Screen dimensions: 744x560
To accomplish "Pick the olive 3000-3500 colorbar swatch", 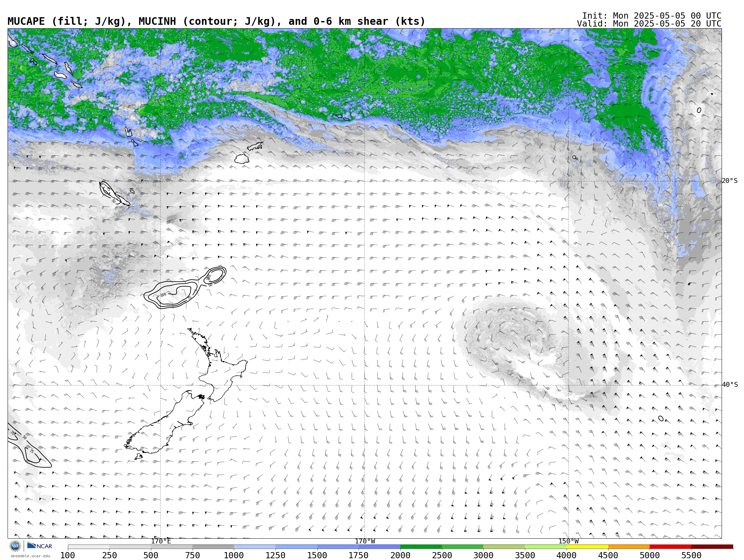I will click(504, 547).
